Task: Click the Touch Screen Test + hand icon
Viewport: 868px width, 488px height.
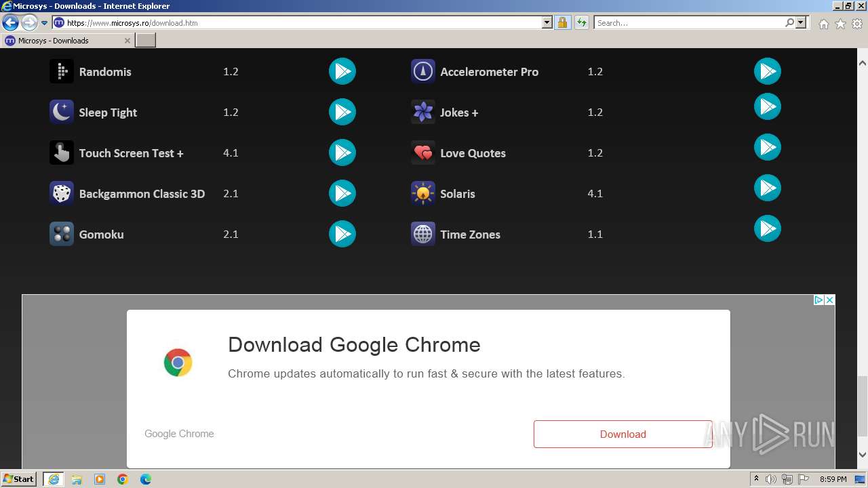Action: tap(62, 152)
